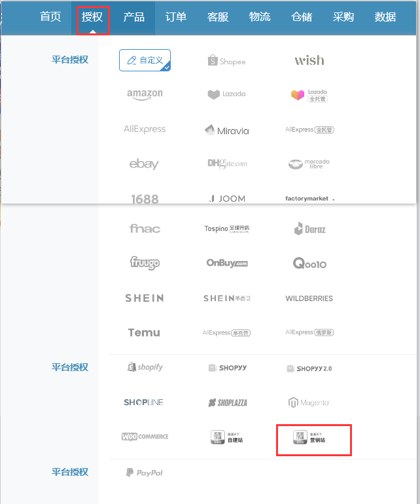Go to the 首页 tab
The height and width of the screenshot is (504, 420).
(x=50, y=17)
